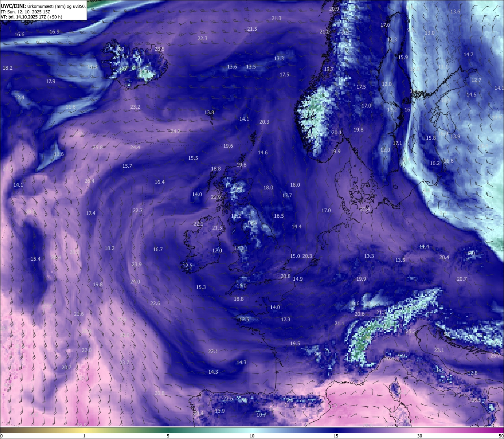Click the map value 20.1
504x439 pixels.
pos(337,133)
